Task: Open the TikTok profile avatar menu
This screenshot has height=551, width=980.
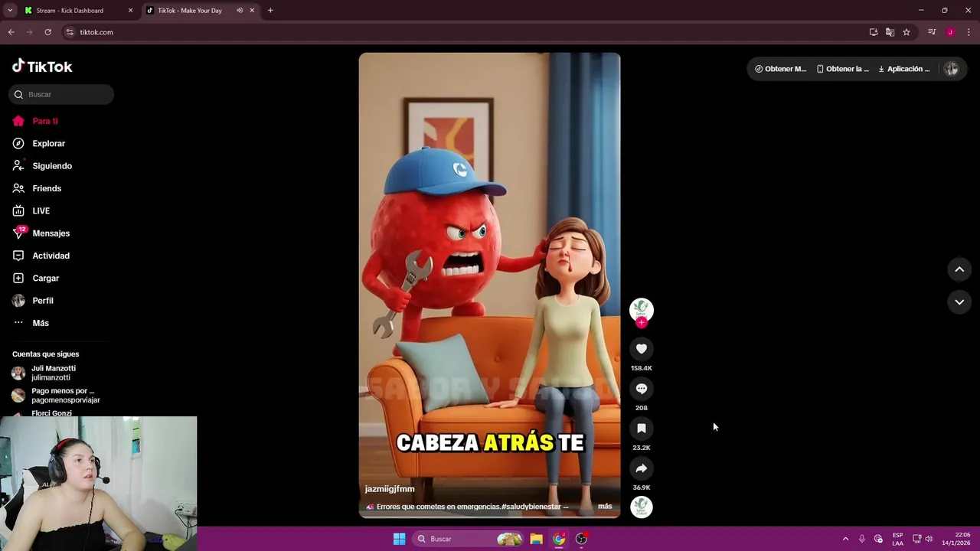Action: pos(952,69)
